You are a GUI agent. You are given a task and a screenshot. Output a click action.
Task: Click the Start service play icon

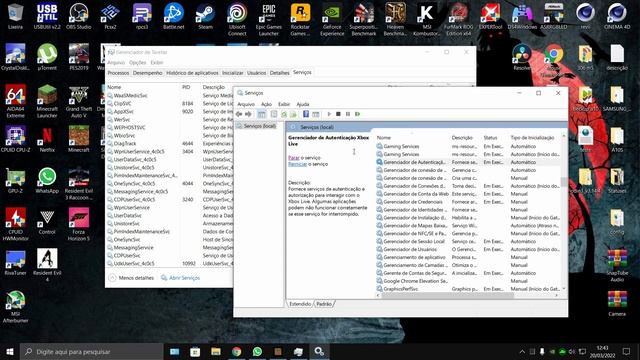point(329,114)
